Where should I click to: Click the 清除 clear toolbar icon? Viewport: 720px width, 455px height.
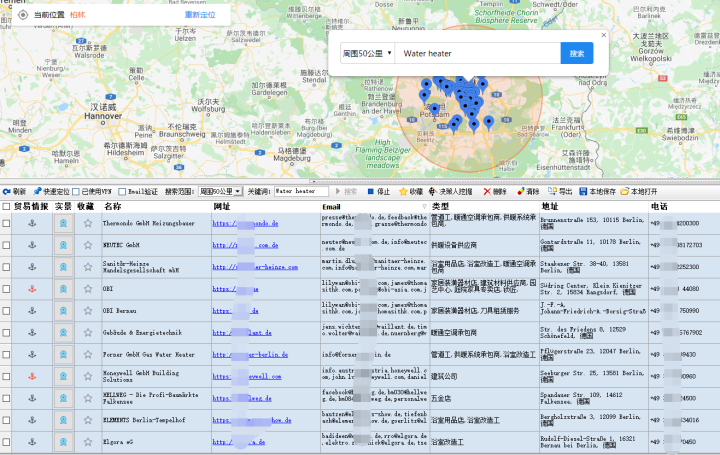click(521, 191)
